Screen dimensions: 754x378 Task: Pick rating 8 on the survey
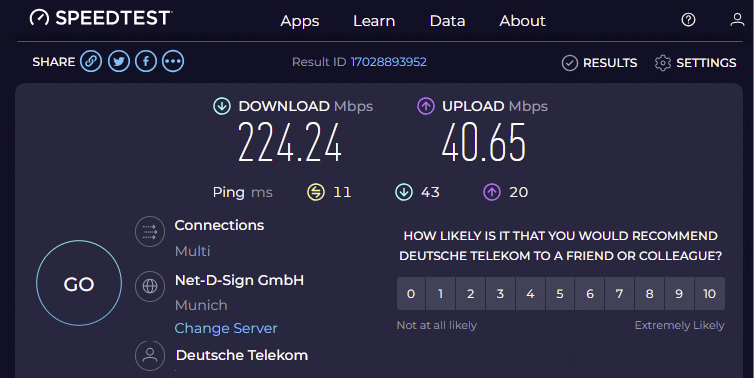click(x=649, y=293)
